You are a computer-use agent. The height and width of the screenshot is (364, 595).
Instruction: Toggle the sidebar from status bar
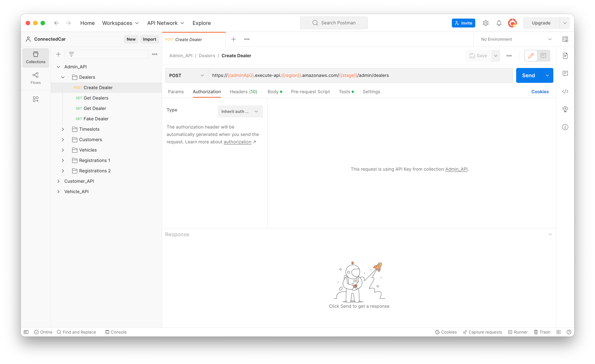[26, 332]
